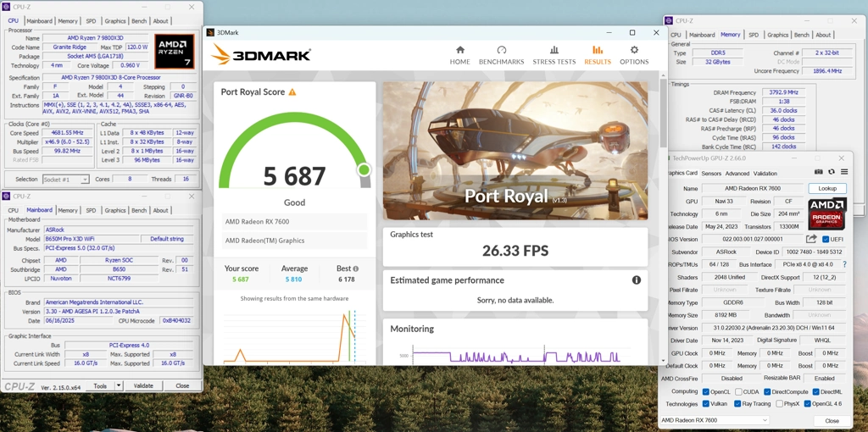This screenshot has width=868, height=432.
Task: Click the best score '6 178'
Action: click(x=347, y=280)
